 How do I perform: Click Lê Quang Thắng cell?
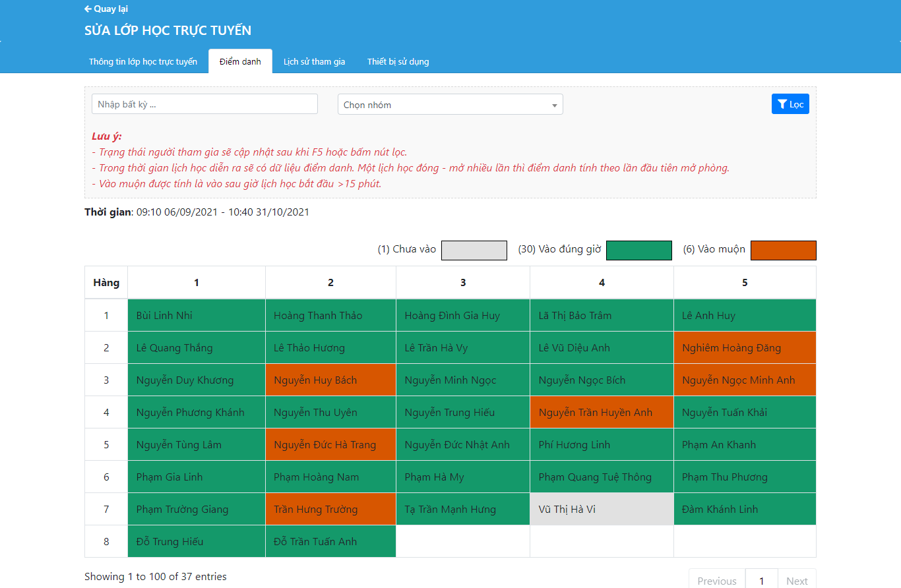[197, 348]
